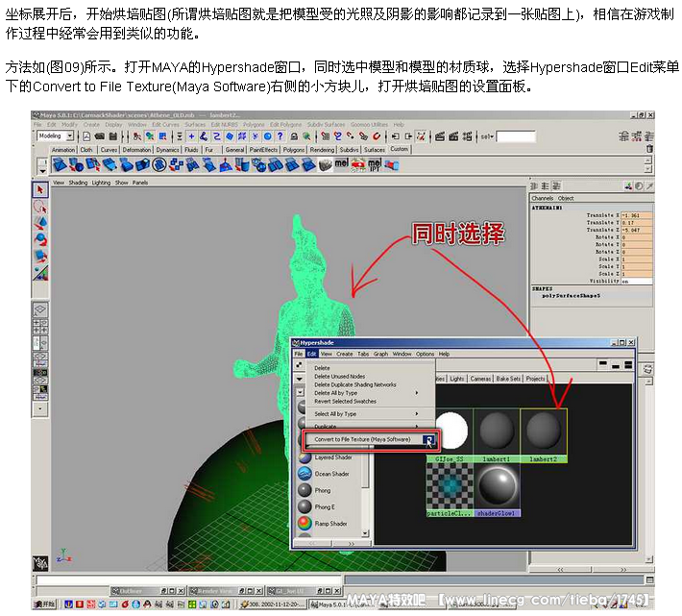This screenshot has height=616, width=682.
Task: Select the lambert1 material swatch
Action: click(x=497, y=435)
